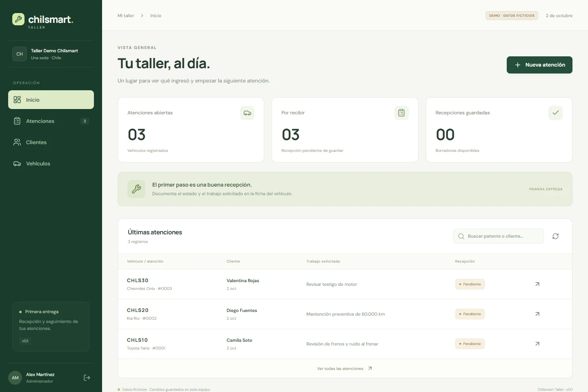
Task: Click the car icon on Atenciones abiertas card
Action: [247, 113]
